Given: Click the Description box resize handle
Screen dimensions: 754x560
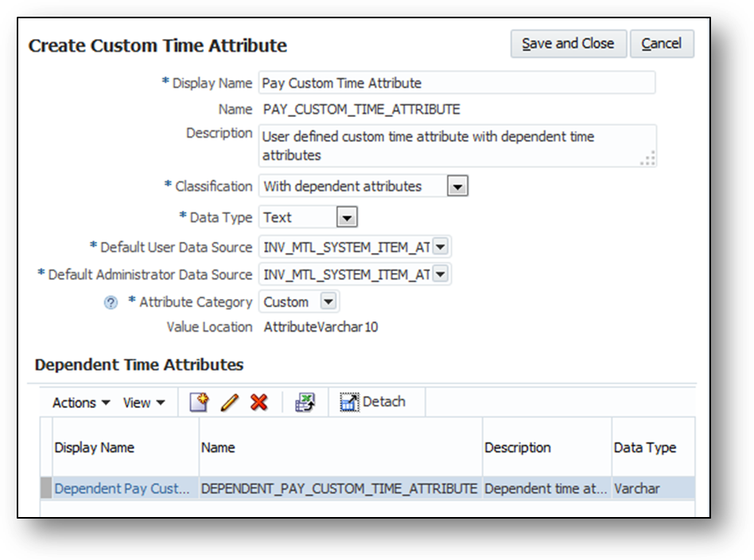Looking at the screenshot, I should [648, 158].
